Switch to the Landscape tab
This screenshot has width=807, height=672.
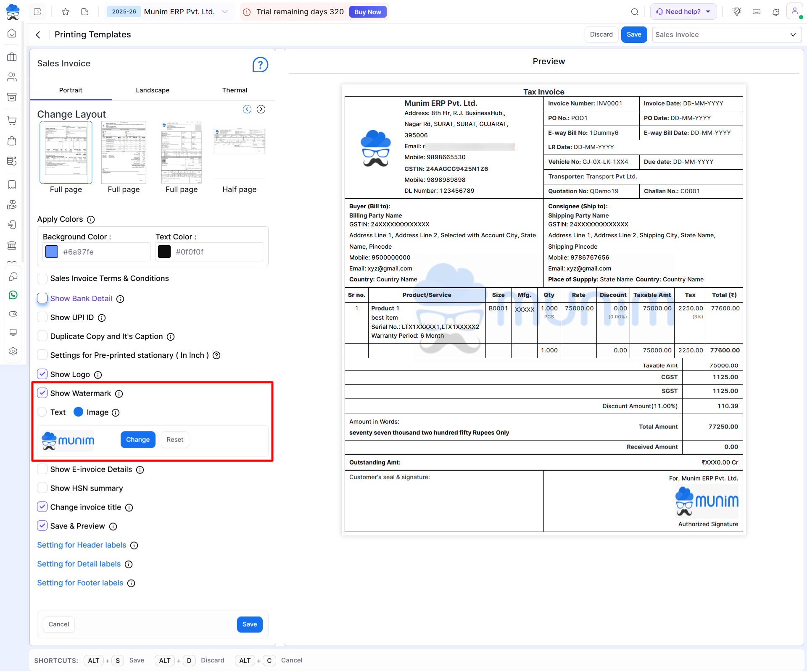pos(153,90)
